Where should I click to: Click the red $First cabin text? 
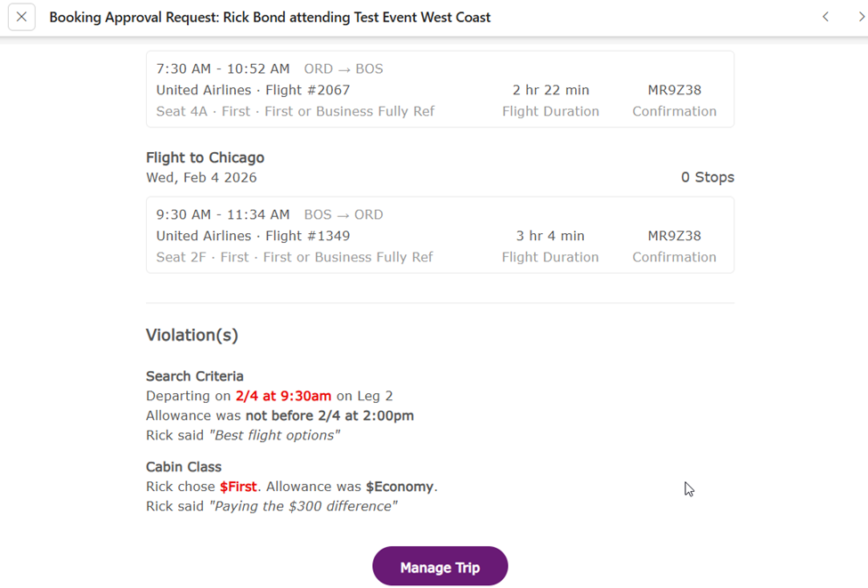pos(238,487)
